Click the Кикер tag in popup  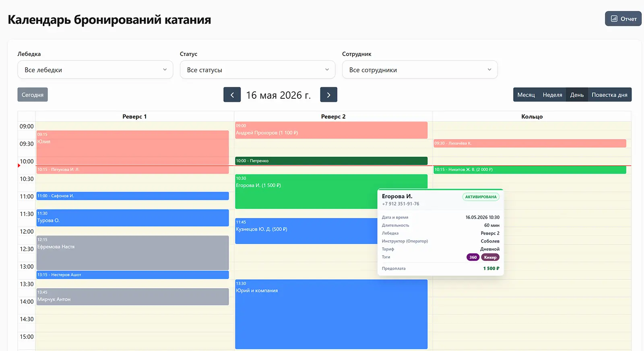[x=490, y=257]
